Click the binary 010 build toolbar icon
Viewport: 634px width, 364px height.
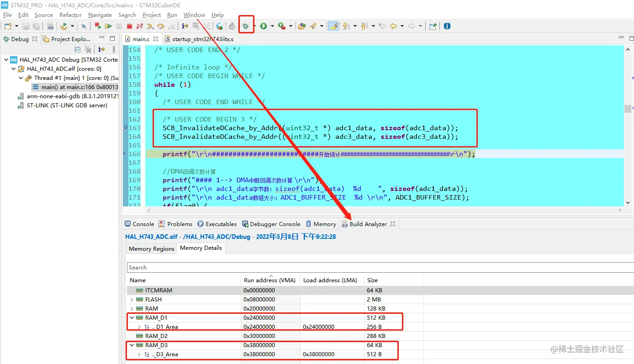point(50,26)
